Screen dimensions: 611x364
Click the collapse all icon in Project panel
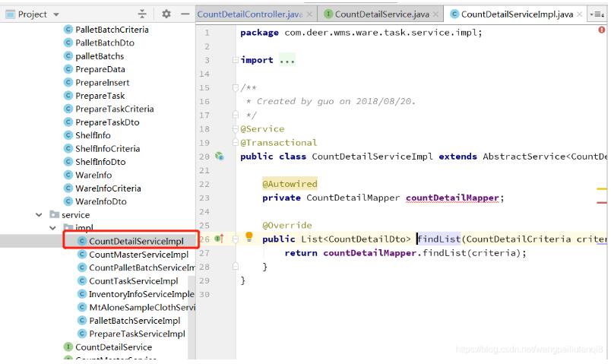click(142, 14)
